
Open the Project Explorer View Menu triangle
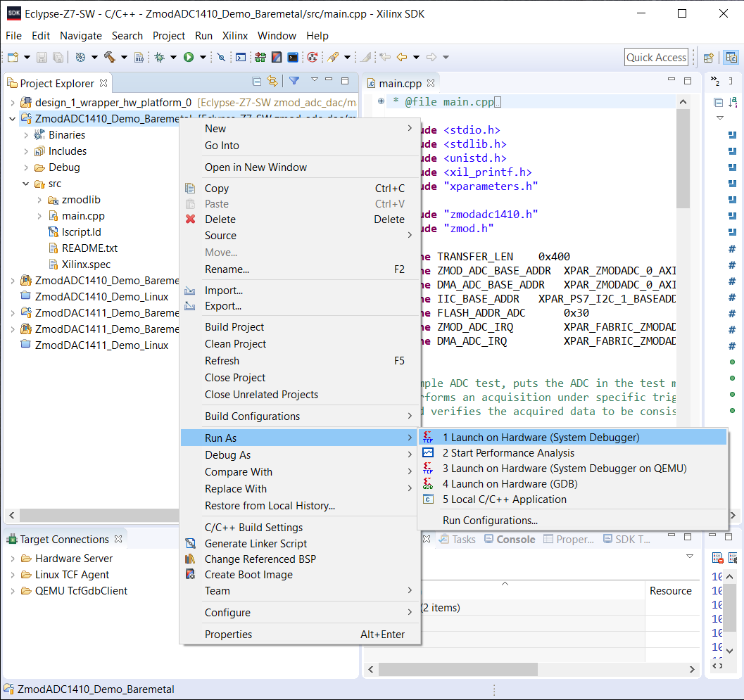click(314, 79)
